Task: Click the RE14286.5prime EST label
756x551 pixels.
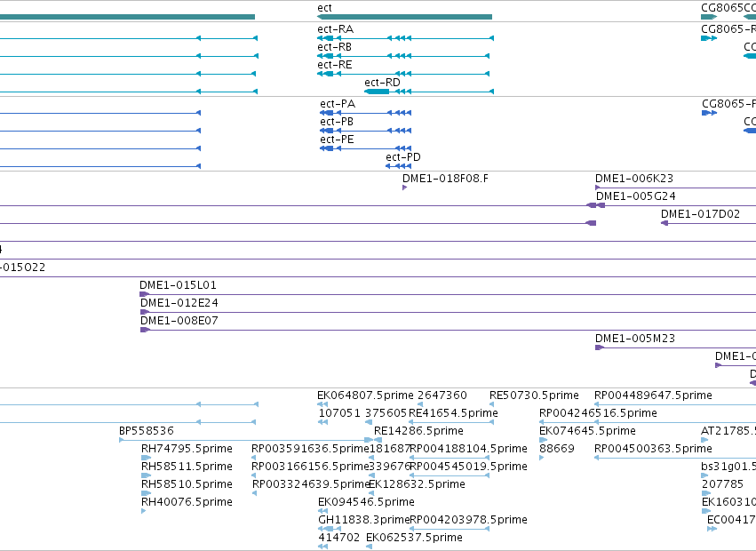Action: coord(418,432)
